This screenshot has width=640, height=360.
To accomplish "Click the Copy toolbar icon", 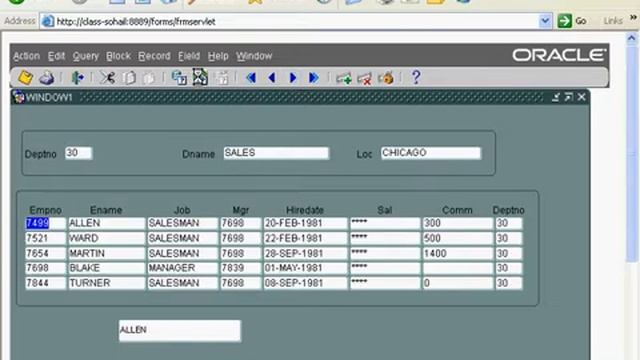I will [129, 78].
